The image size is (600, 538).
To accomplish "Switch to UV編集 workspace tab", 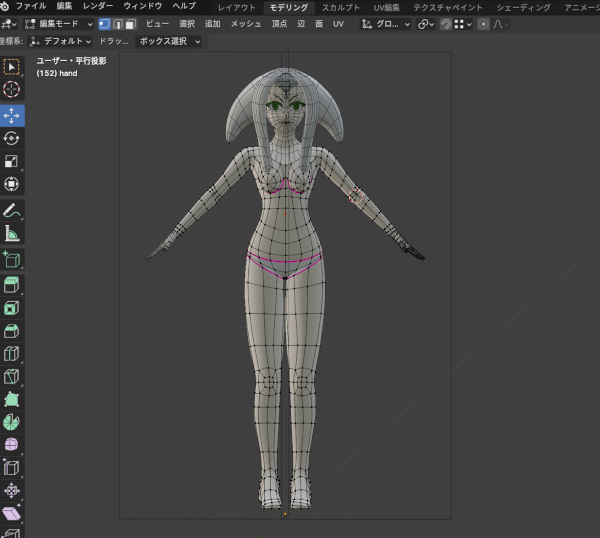I will coord(386,7).
